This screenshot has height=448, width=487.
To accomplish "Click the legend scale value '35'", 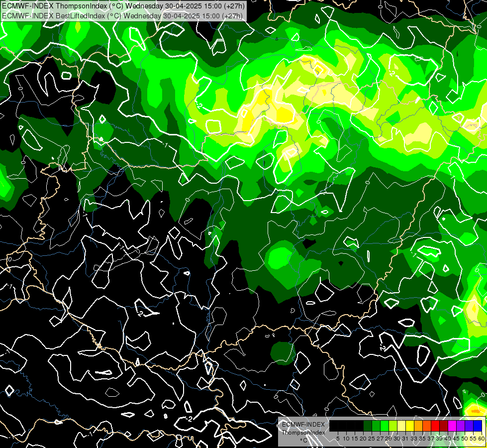I will [423, 439].
